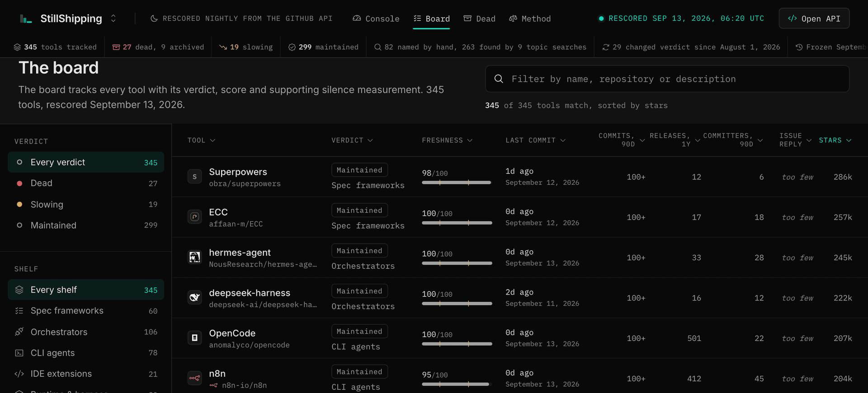The image size is (868, 393).
Task: Open the Method tab
Action: (x=530, y=19)
